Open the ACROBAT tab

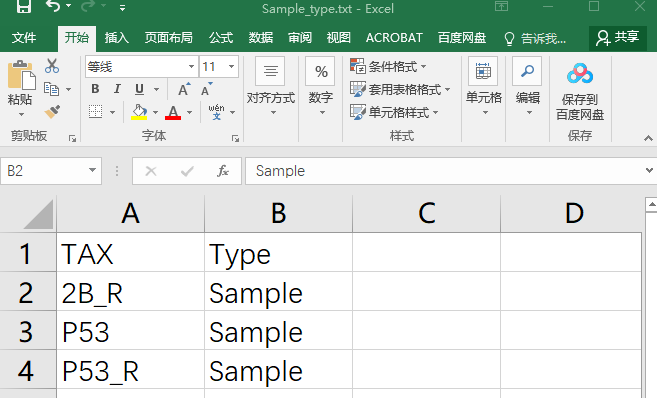pos(394,38)
